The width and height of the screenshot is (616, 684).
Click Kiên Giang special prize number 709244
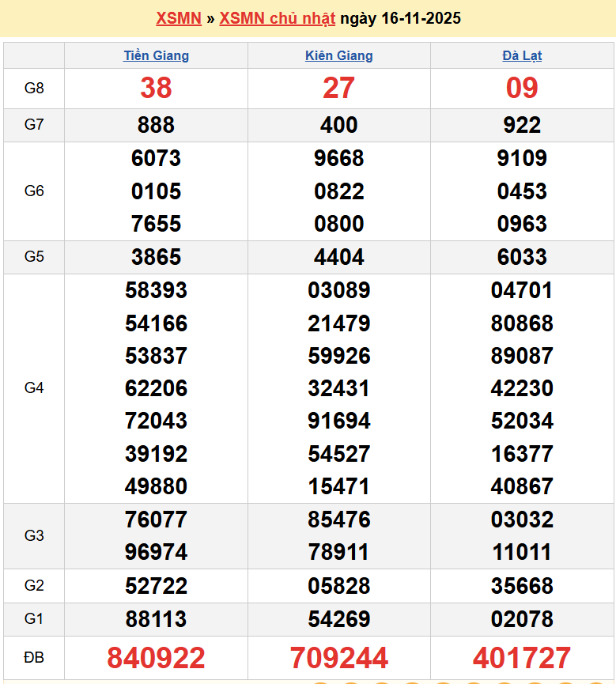(x=338, y=658)
